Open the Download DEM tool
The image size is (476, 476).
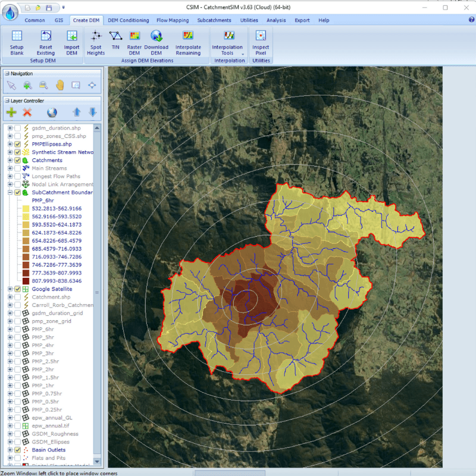point(156,43)
